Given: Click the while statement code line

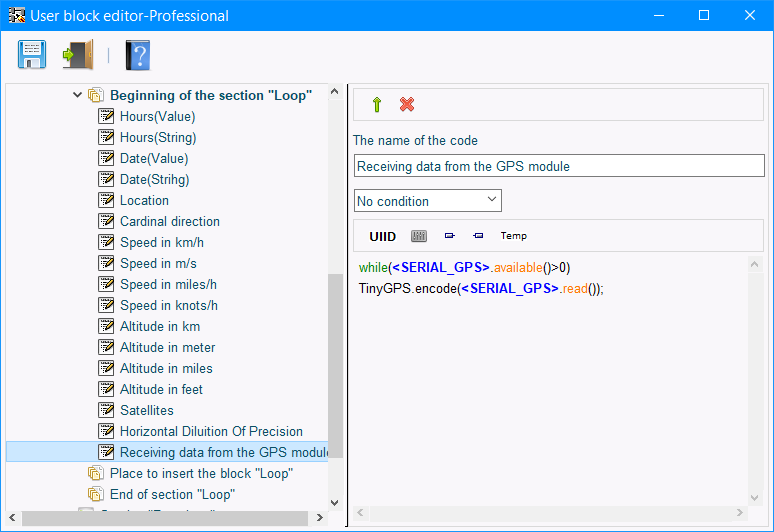Looking at the screenshot, I should (464, 267).
